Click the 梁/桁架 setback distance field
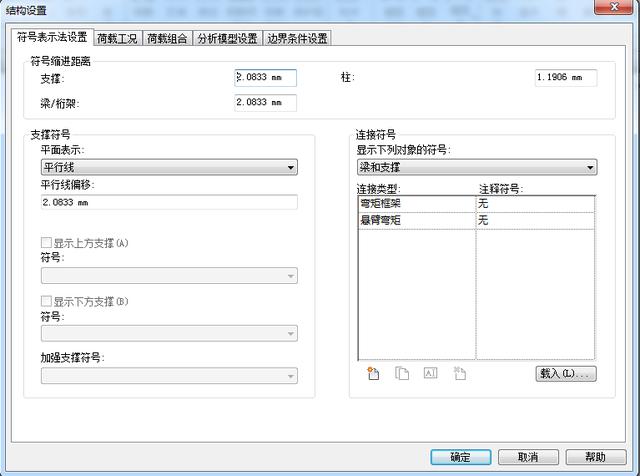The width and height of the screenshot is (640, 476). 265,102
